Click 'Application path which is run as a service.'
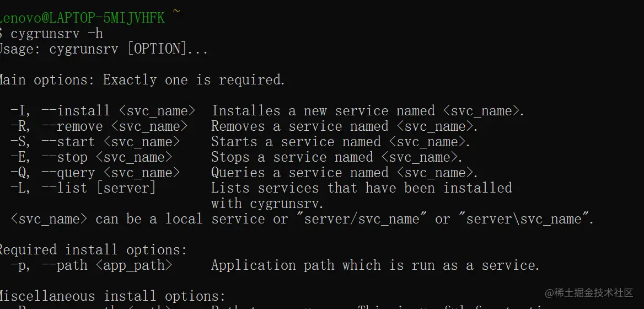 [x=376, y=265]
